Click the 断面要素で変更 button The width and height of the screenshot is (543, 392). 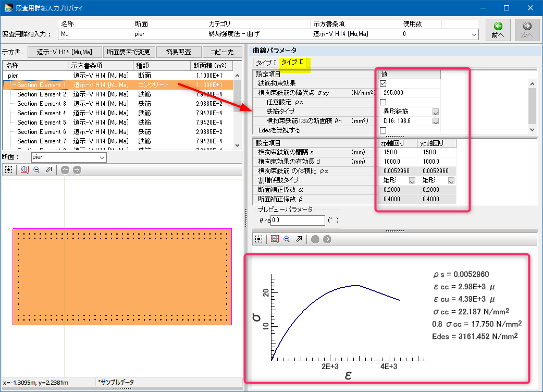click(129, 52)
